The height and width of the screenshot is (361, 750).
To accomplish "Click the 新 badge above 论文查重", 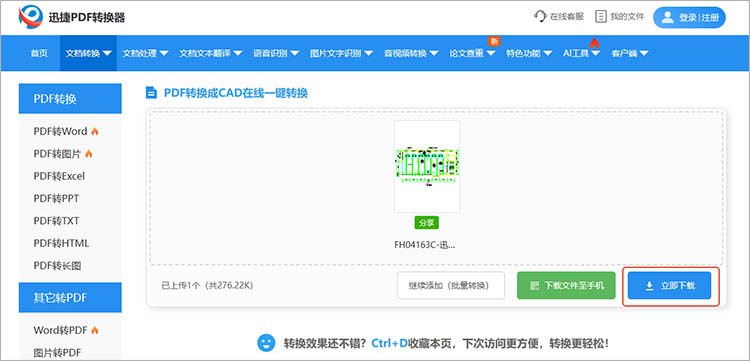I will pos(494,42).
